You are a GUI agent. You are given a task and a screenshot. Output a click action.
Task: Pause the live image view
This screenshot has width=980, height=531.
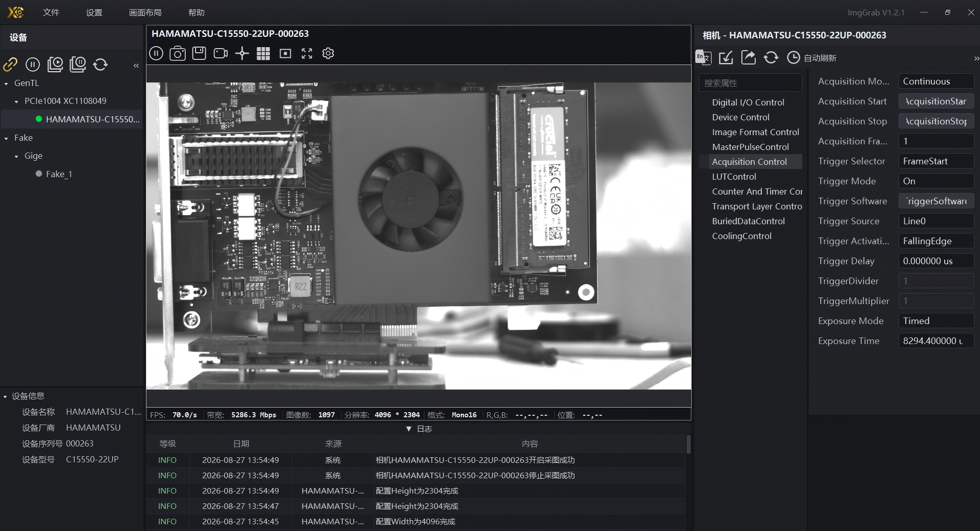(x=156, y=53)
